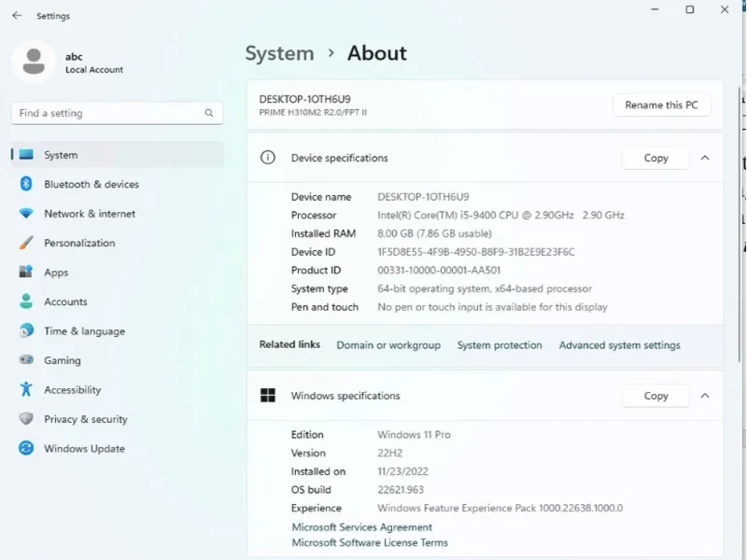Click the abc user avatar icon
The image size is (747, 560).
(x=34, y=62)
